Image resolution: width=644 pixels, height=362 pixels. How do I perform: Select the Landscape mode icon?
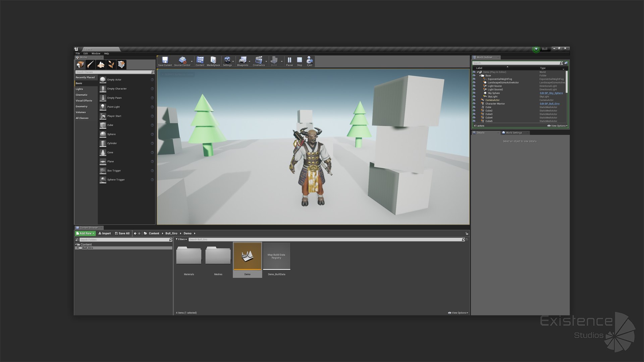[101, 64]
